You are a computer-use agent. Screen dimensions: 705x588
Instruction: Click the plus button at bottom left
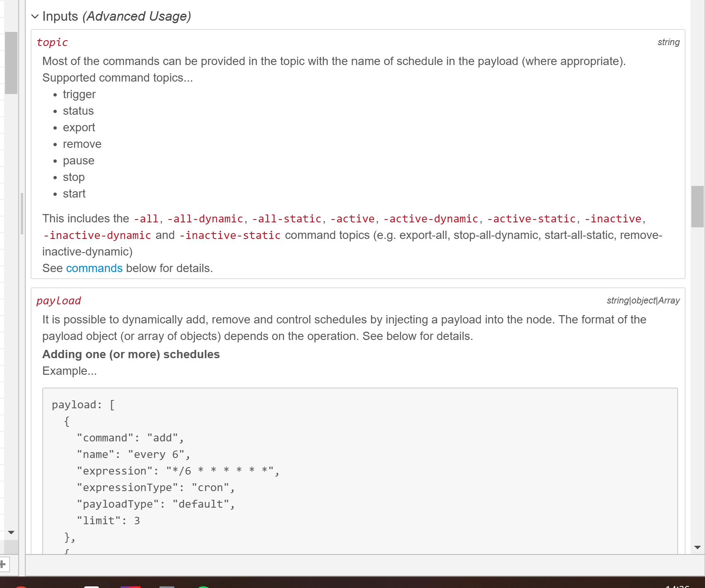pos(3,564)
